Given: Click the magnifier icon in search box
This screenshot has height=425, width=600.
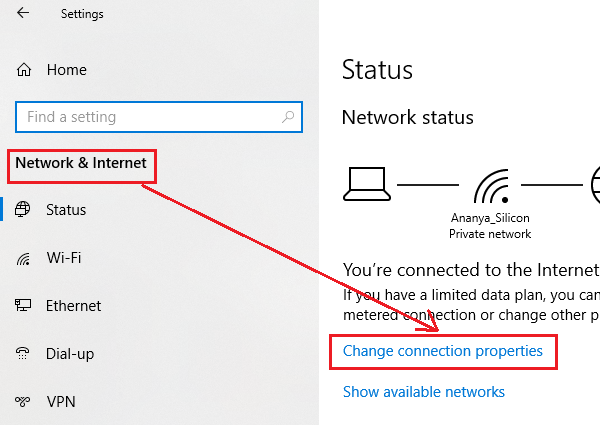Looking at the screenshot, I should click(x=288, y=117).
